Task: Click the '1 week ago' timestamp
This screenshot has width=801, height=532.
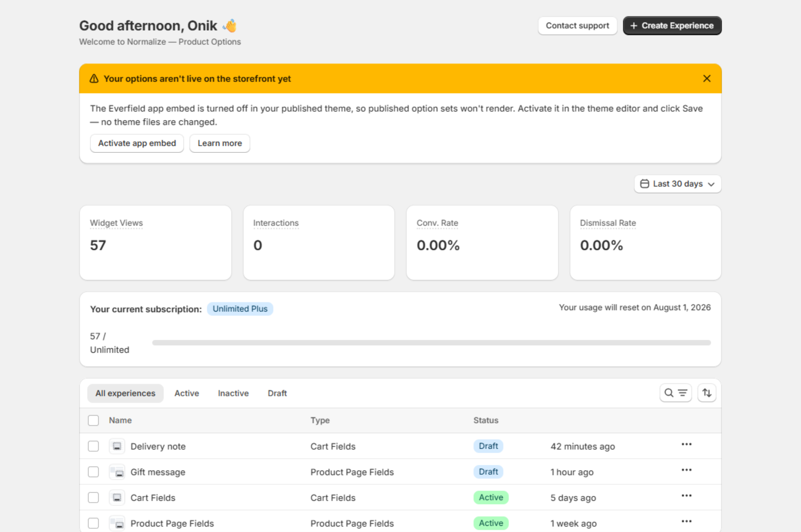Action: tap(573, 524)
